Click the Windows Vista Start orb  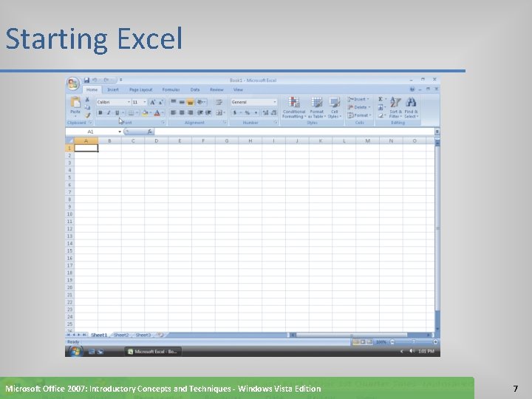tap(75, 352)
